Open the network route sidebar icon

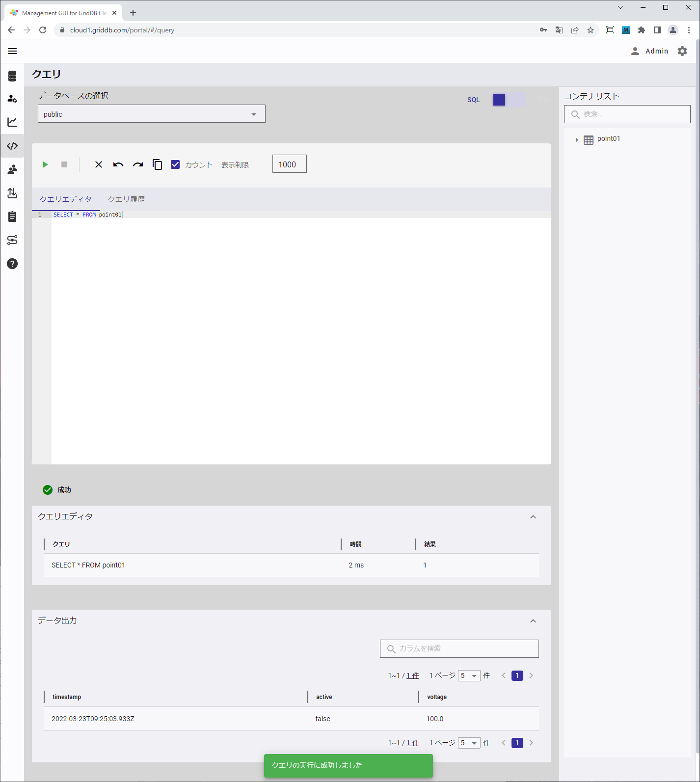[x=12, y=240]
